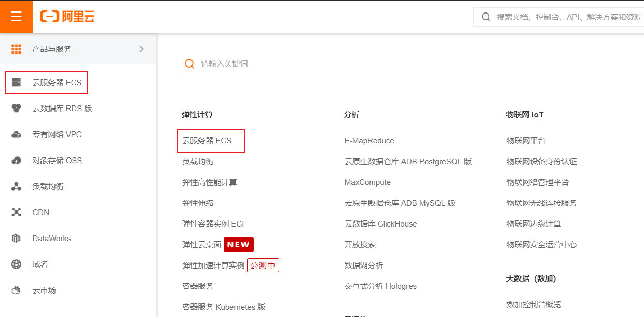Open 云数据库 ClickHouse link

click(380, 223)
